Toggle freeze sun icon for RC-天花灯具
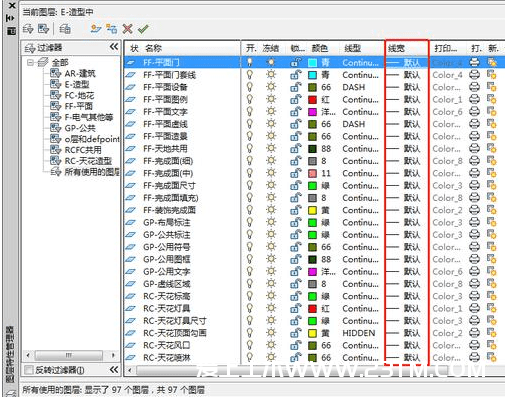This screenshot has height=397, width=505. pos(271,308)
